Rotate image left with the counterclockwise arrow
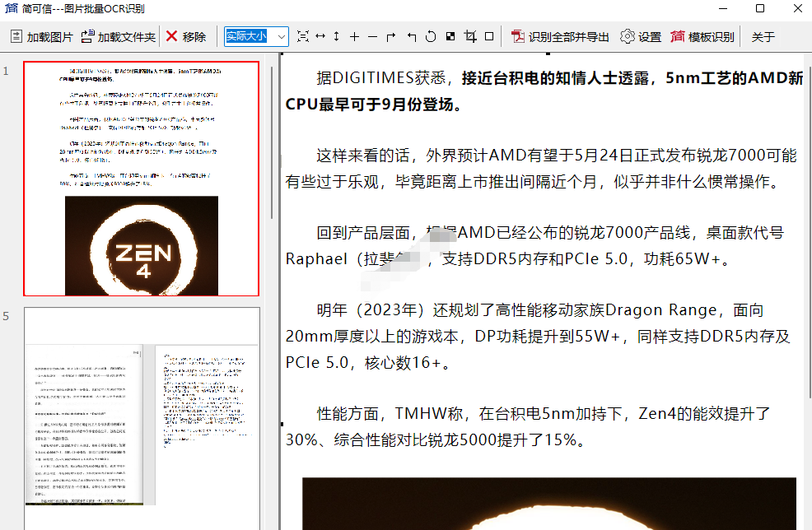This screenshot has width=812, height=530. click(x=411, y=37)
